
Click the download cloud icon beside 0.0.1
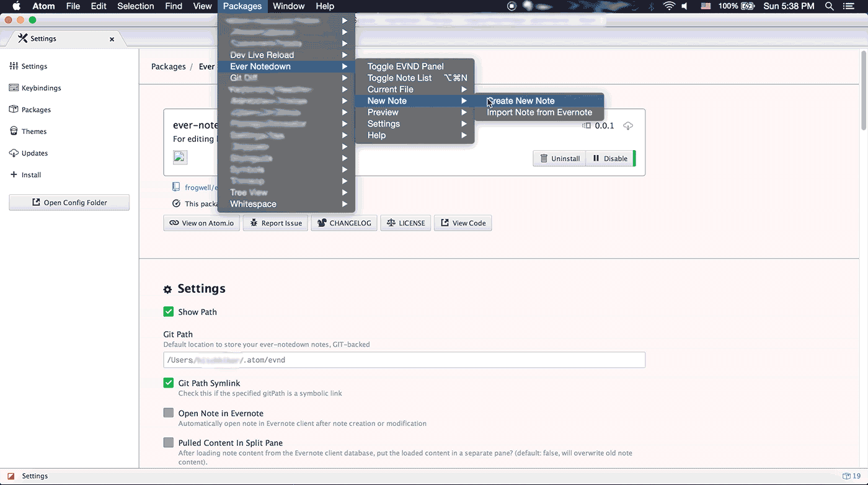click(x=628, y=126)
